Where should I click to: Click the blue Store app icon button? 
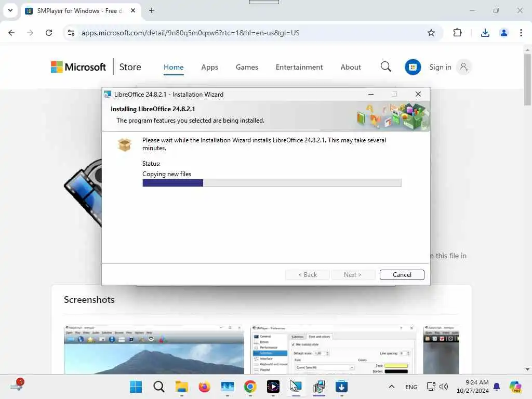coord(413,67)
